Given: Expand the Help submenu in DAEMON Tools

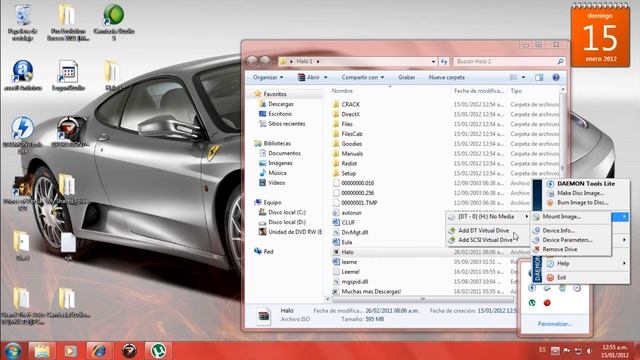Looking at the screenshot, I should (588, 264).
